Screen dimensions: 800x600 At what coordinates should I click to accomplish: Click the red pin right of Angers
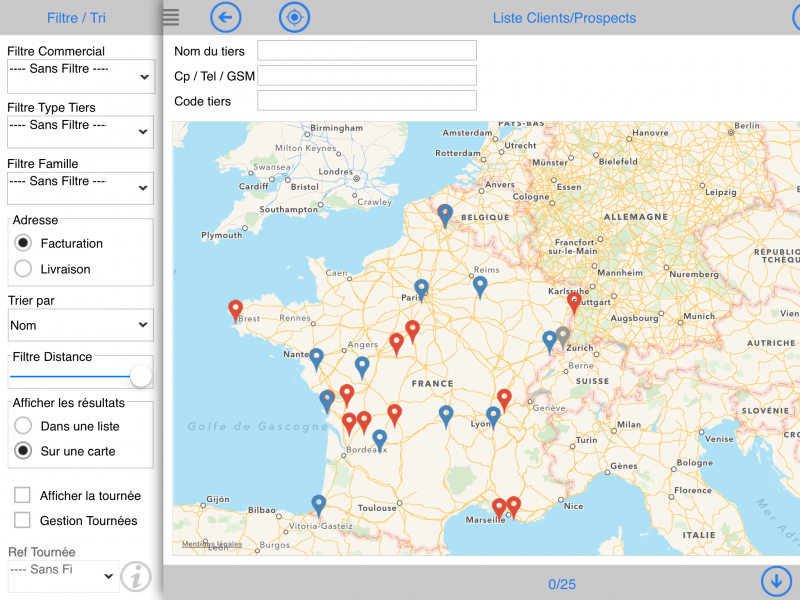click(x=396, y=343)
